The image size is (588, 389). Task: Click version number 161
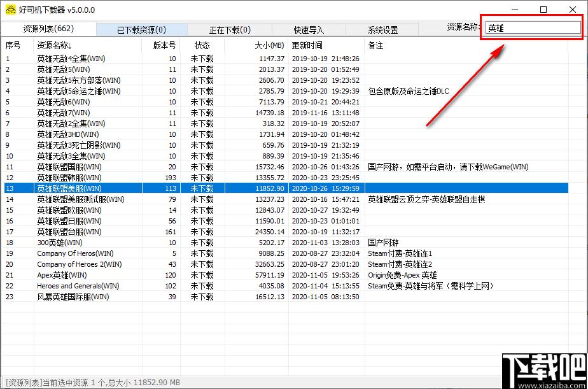pyautogui.click(x=171, y=232)
